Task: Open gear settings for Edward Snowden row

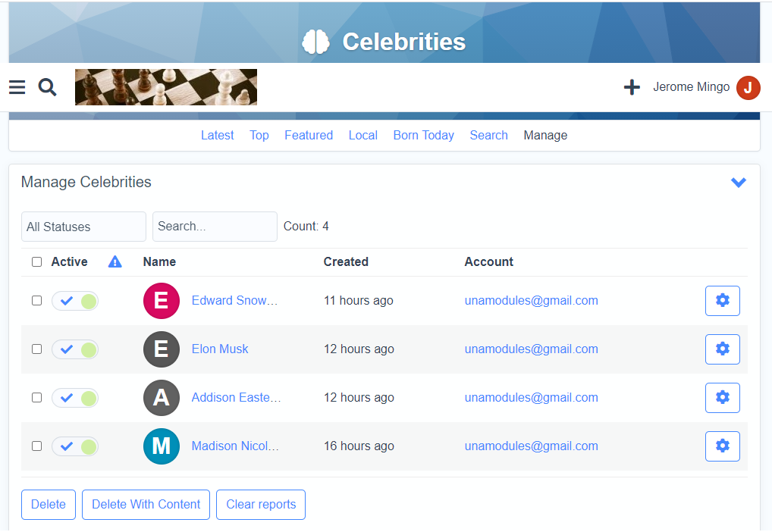Action: click(722, 301)
